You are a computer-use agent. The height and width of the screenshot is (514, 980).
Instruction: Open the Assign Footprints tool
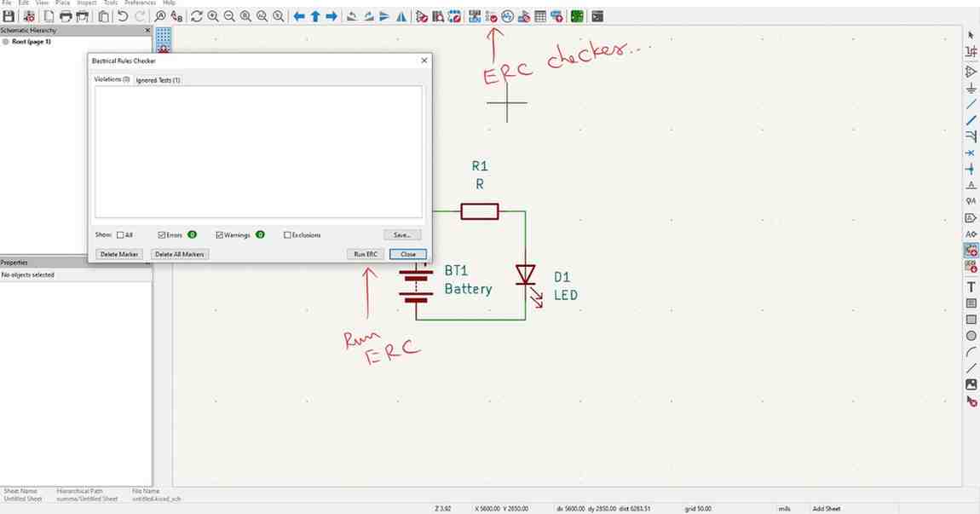524,17
